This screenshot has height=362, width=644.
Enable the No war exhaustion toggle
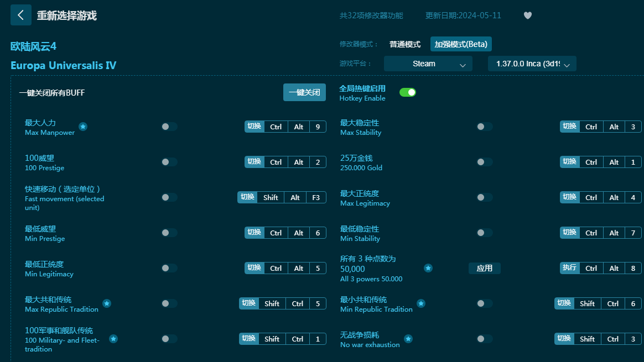(485, 339)
